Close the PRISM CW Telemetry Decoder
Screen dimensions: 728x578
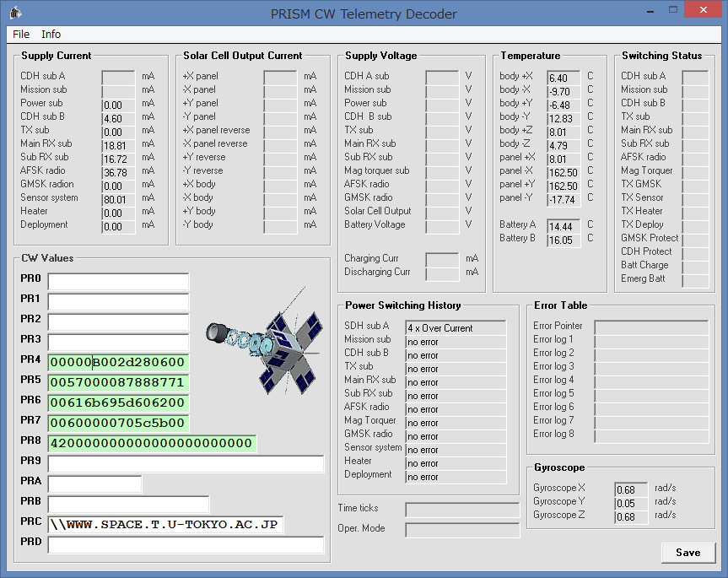coord(704,10)
